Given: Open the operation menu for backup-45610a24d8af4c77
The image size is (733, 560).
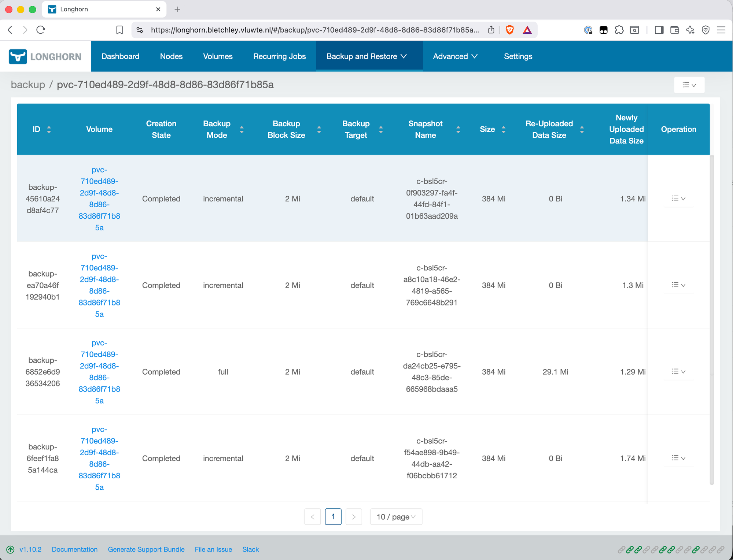Looking at the screenshot, I should click(x=678, y=199).
